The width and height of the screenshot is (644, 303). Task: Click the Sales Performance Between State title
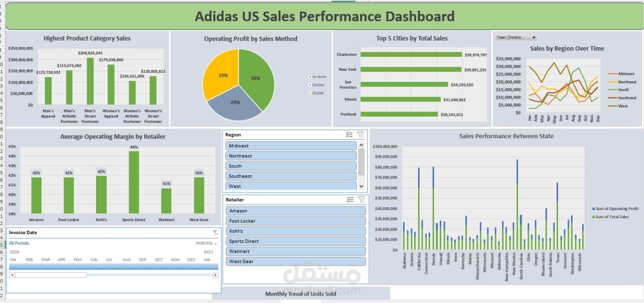point(506,136)
